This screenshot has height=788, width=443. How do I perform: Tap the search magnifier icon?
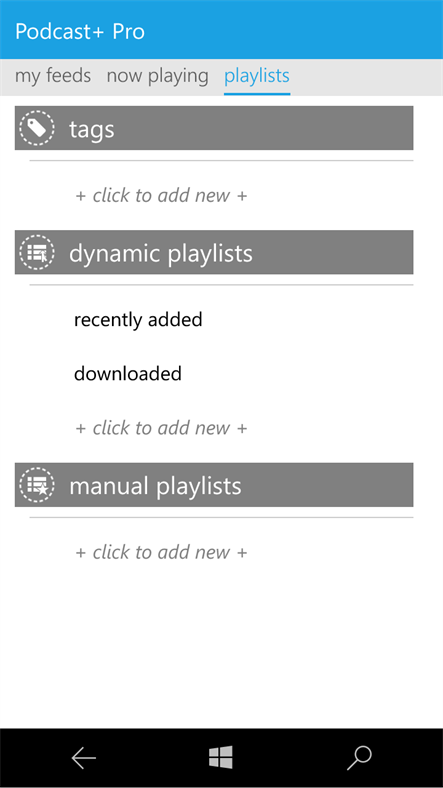pos(359,758)
